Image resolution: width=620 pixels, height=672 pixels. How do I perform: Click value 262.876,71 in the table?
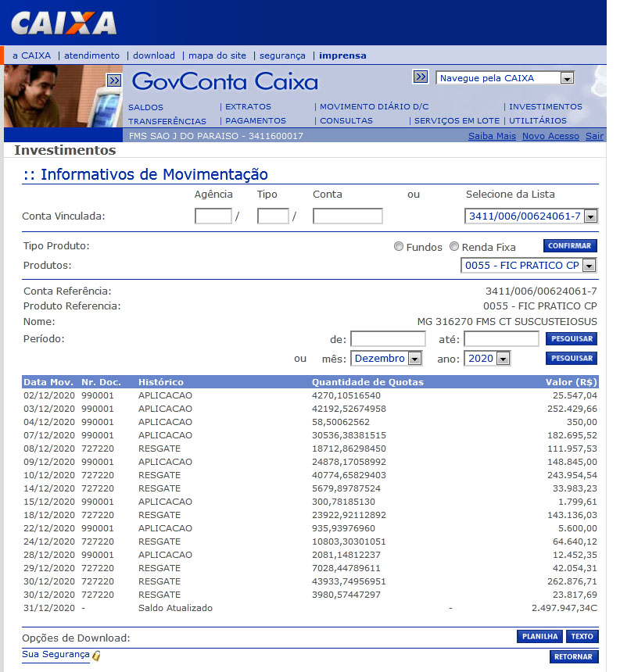coord(572,581)
